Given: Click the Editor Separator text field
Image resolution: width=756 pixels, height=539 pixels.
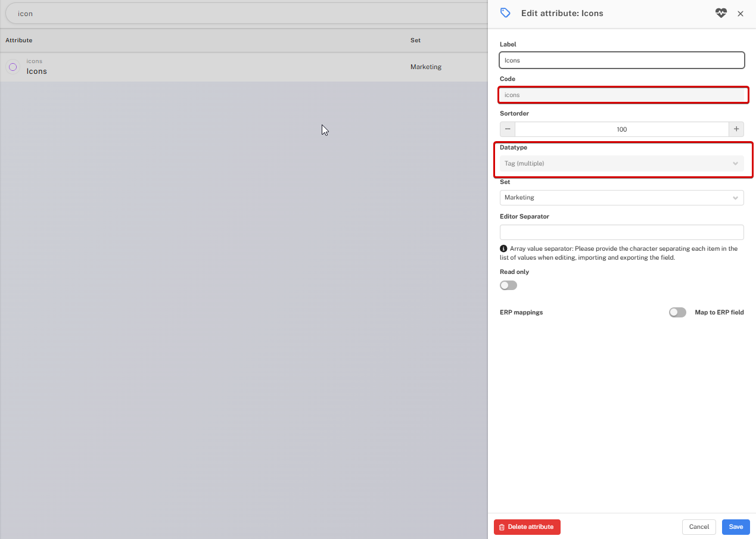Looking at the screenshot, I should click(x=621, y=232).
